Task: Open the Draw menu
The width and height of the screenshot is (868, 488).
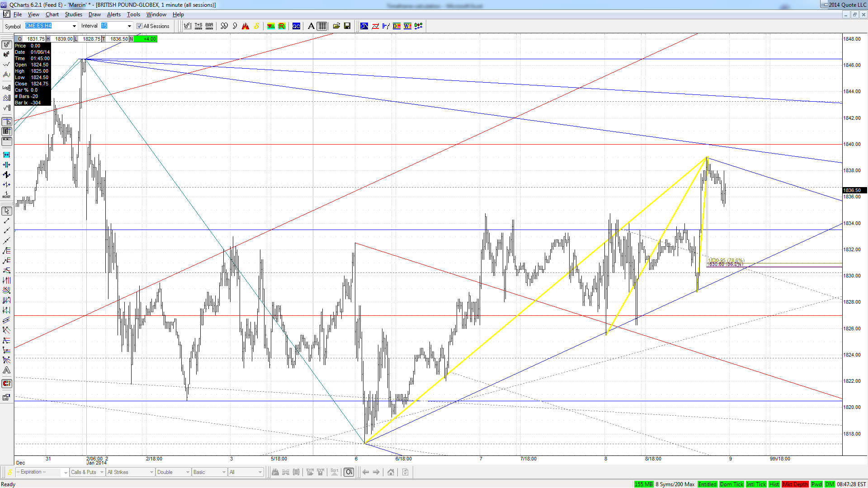Action: pos(94,14)
